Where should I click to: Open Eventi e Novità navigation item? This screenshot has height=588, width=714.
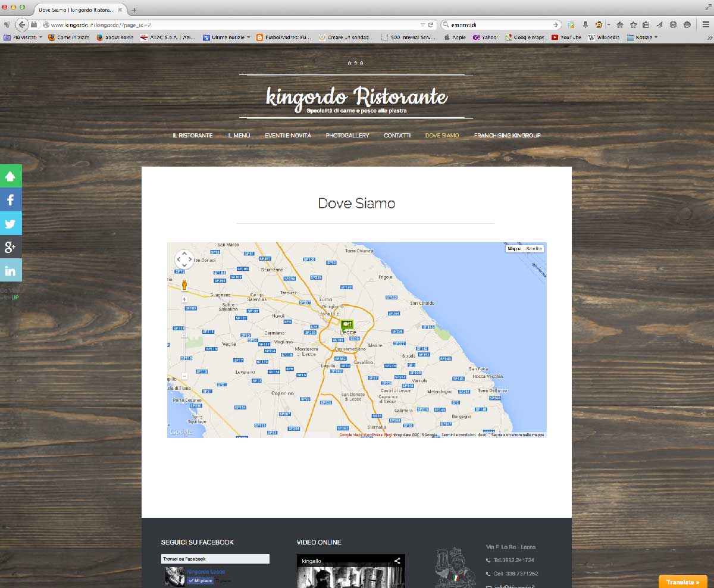(x=288, y=136)
